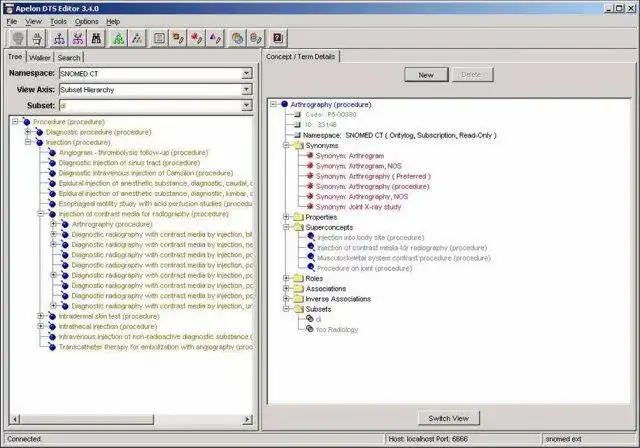The height and width of the screenshot is (448, 640).
Task: Click the red asterisk icon beside Synonym: Arthrogram, NOS
Action: coord(310,166)
